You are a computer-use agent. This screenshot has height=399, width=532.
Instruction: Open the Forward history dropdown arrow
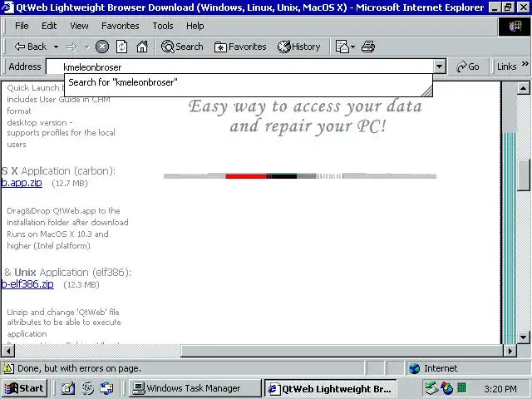tap(86, 47)
